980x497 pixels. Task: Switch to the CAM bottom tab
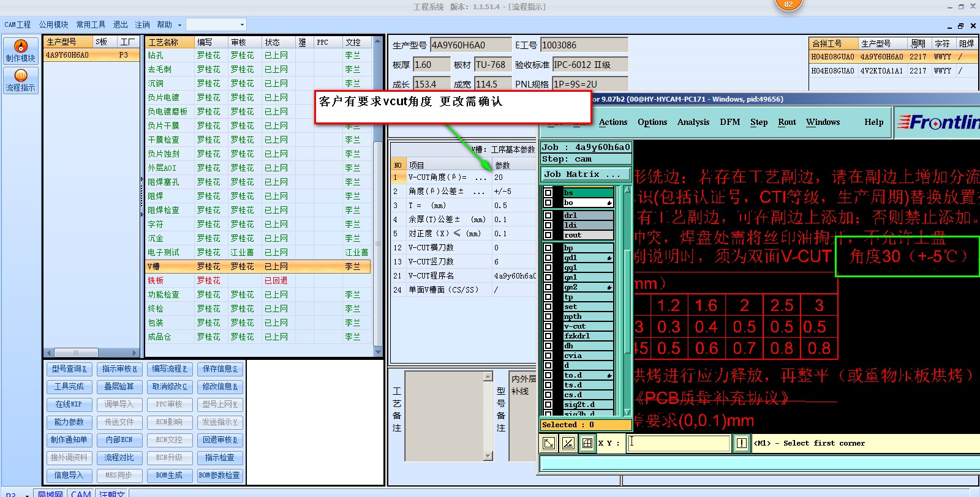(81, 493)
